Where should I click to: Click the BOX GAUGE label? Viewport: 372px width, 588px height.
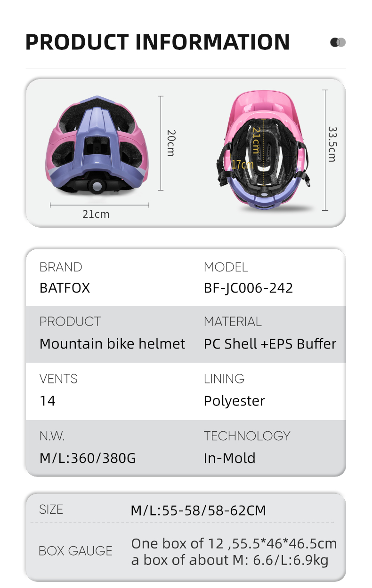pos(75,551)
